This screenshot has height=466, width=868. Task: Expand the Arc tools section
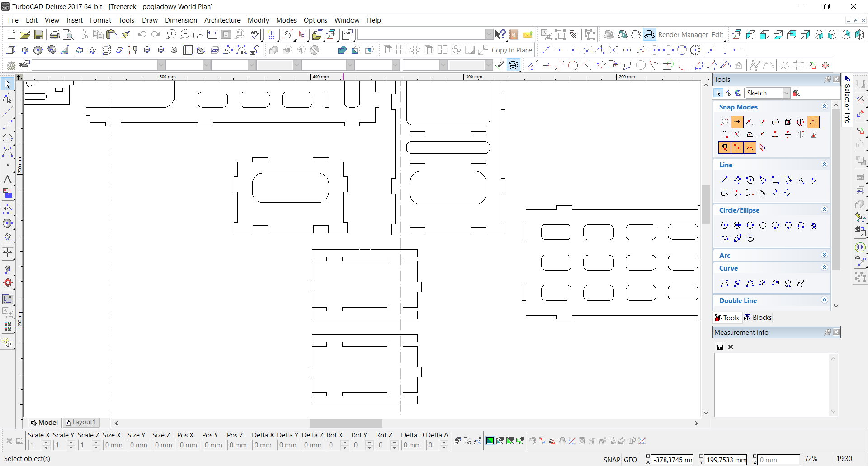point(824,255)
